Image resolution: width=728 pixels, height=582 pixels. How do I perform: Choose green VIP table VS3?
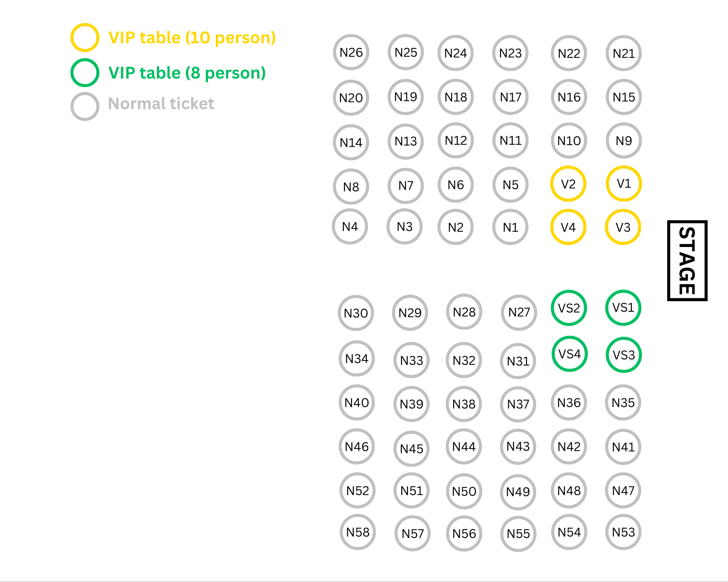tap(624, 355)
